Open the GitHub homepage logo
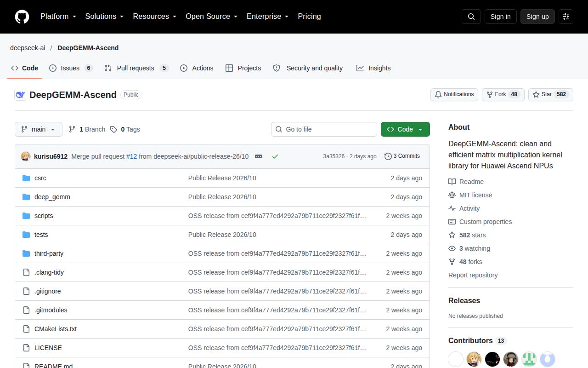This screenshot has width=588, height=368. click(22, 17)
